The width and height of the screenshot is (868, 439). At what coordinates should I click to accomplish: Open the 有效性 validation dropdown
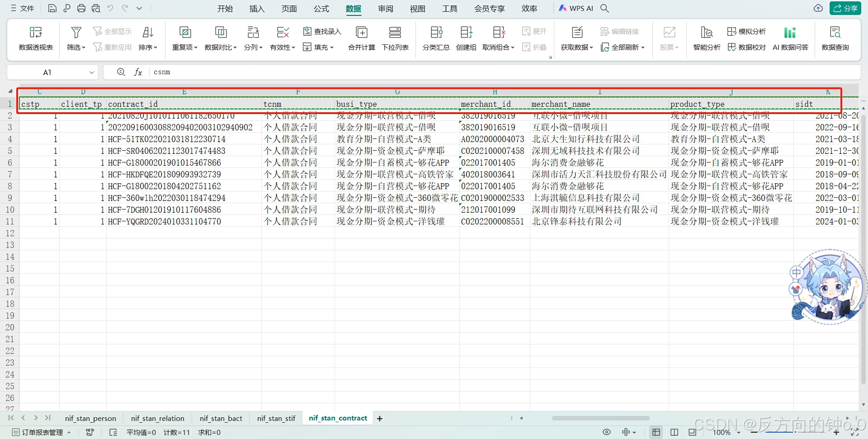click(x=283, y=38)
